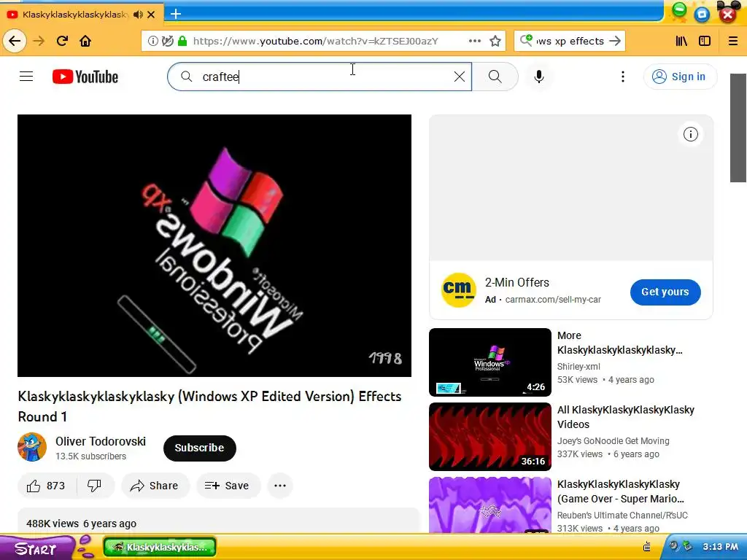Open the Start menu
Image resolution: width=747 pixels, height=560 pixels.
tap(36, 548)
